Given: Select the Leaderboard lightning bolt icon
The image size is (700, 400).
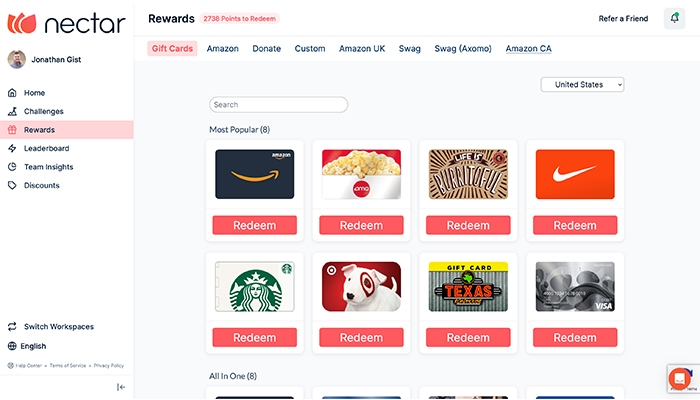Looking at the screenshot, I should [x=12, y=148].
